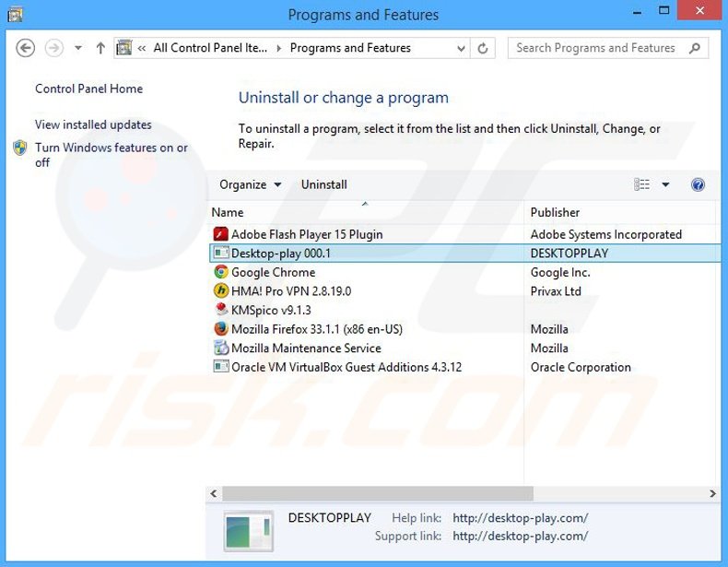Open the view options dropdown arrow
The height and width of the screenshot is (567, 728).
pyautogui.click(x=665, y=184)
